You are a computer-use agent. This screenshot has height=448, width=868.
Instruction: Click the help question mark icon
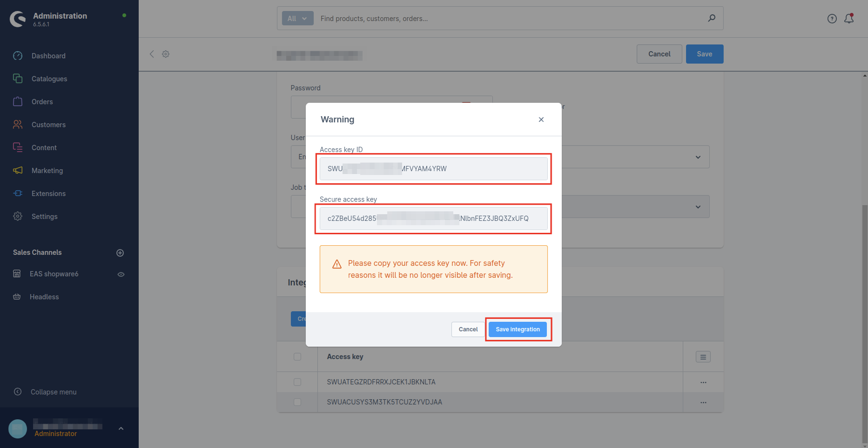click(832, 19)
